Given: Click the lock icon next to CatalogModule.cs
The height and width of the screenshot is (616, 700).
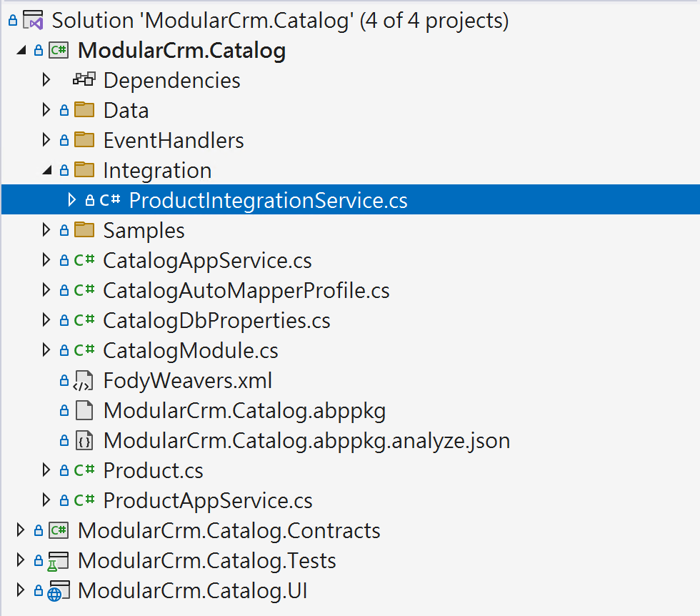Looking at the screenshot, I should [x=66, y=350].
